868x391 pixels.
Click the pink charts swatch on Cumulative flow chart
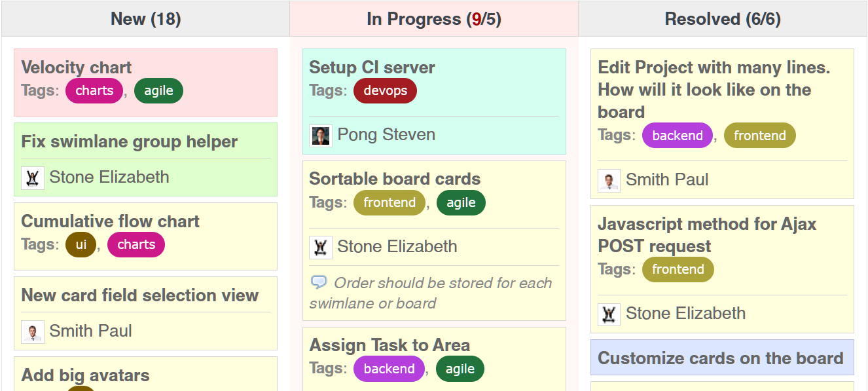136,244
